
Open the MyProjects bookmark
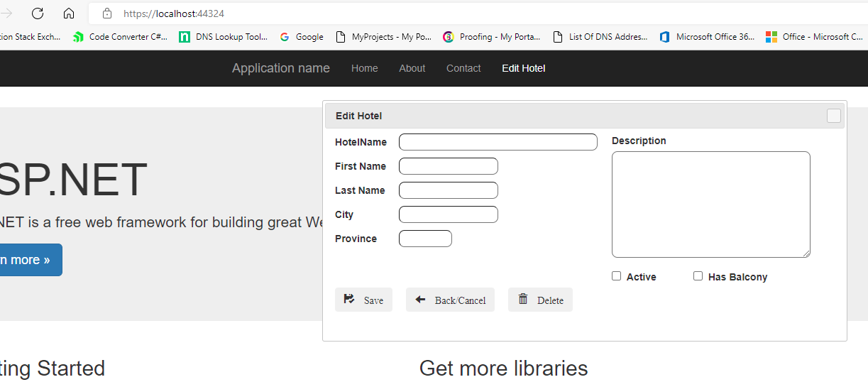point(383,37)
